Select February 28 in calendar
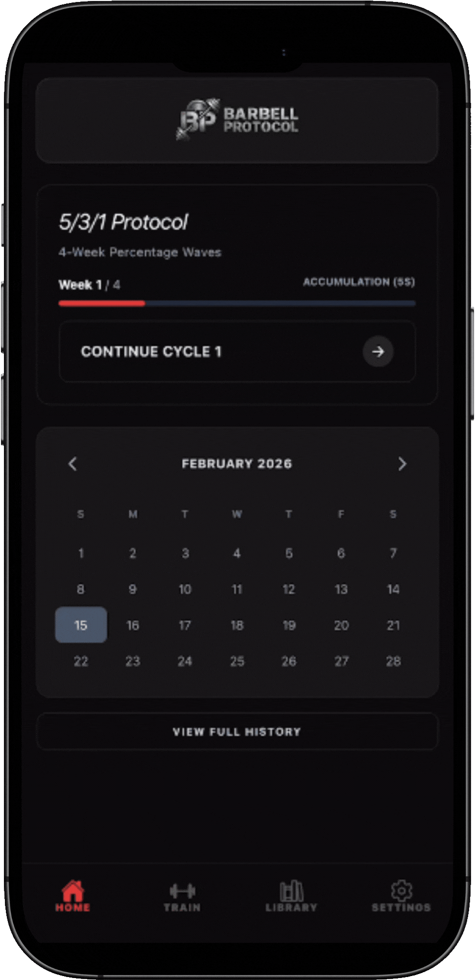The image size is (475, 980). [x=393, y=661]
